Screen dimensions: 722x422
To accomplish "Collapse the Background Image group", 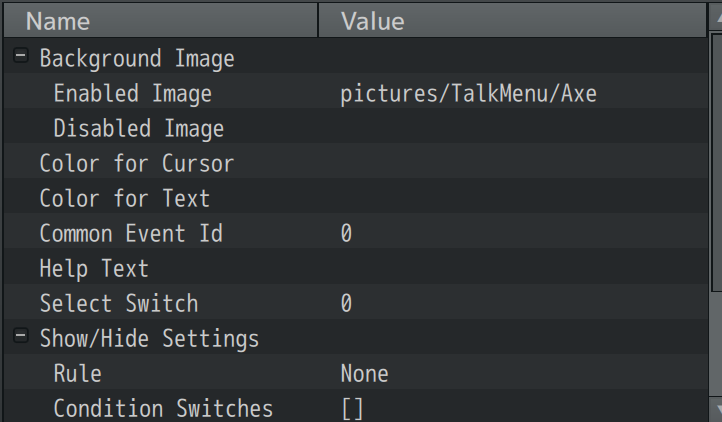I will 21,58.
